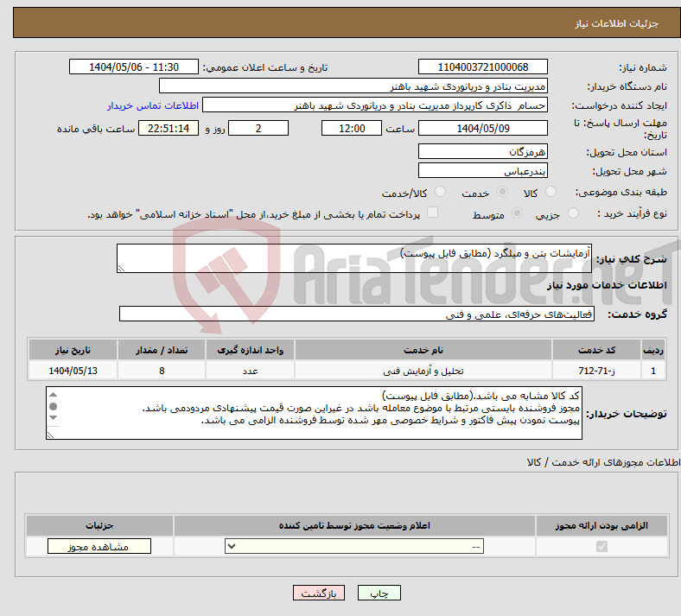This screenshot has height=616, width=681.
Task: Click the remaining time field 22:51:14
Action: coord(169,128)
